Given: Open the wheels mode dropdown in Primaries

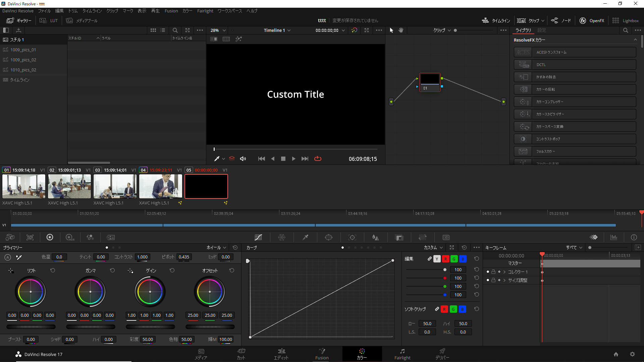Looking at the screenshot, I should (x=216, y=247).
